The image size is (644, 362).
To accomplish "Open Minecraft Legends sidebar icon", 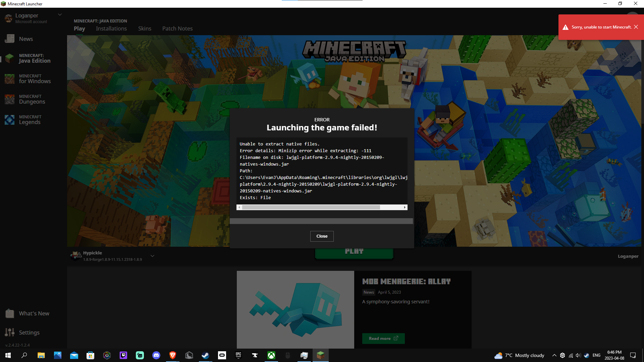I will coord(10,120).
